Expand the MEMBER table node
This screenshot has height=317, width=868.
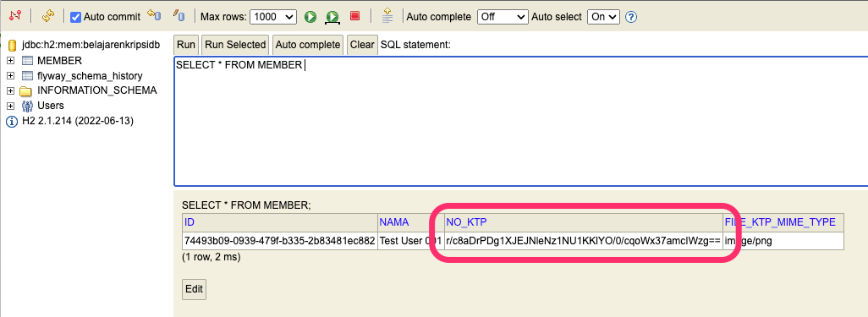click(x=10, y=60)
